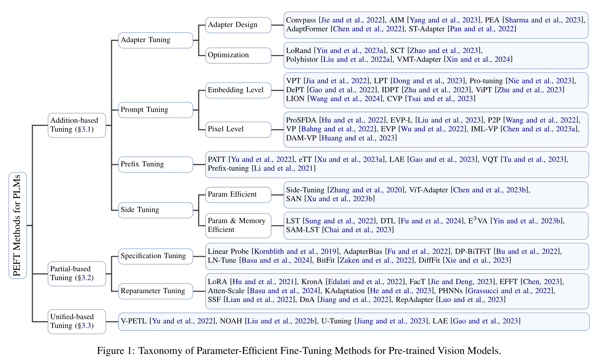Click the Optimization node
This screenshot has width=596, height=364.
238,55
